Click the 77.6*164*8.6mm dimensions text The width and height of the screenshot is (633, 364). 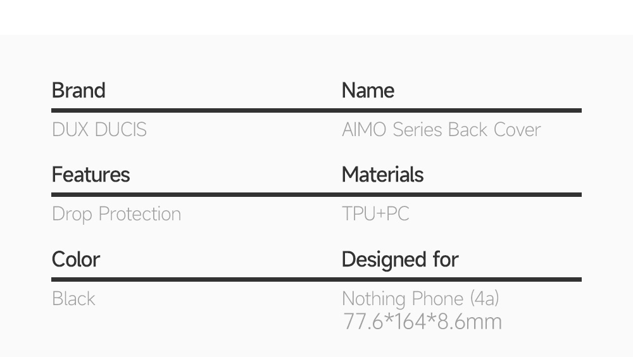(x=422, y=322)
